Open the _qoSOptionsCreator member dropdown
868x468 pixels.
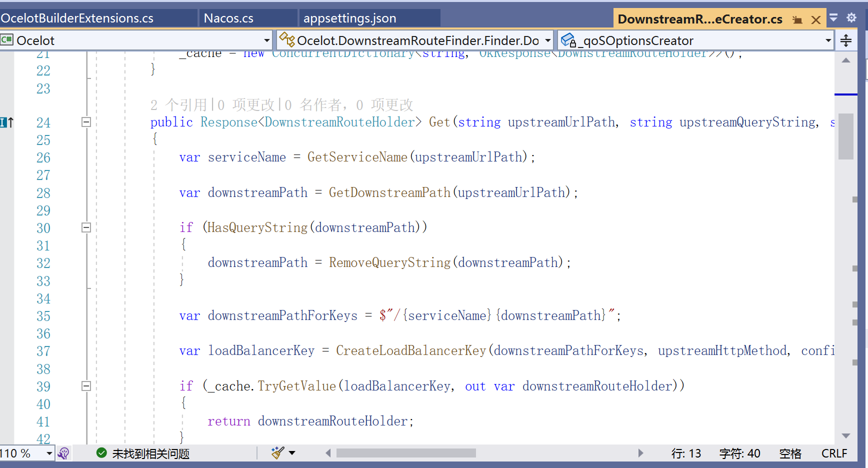827,40
